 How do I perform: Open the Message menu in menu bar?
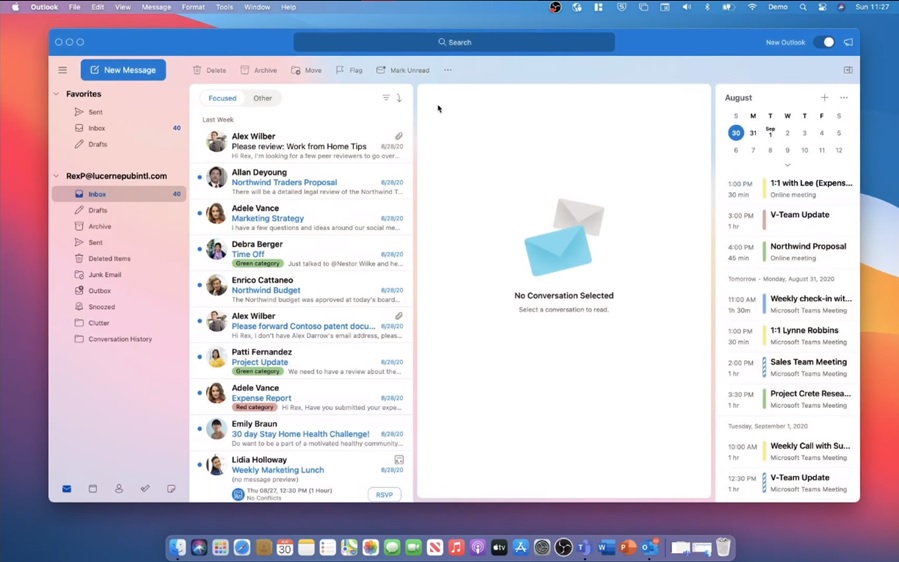click(156, 7)
